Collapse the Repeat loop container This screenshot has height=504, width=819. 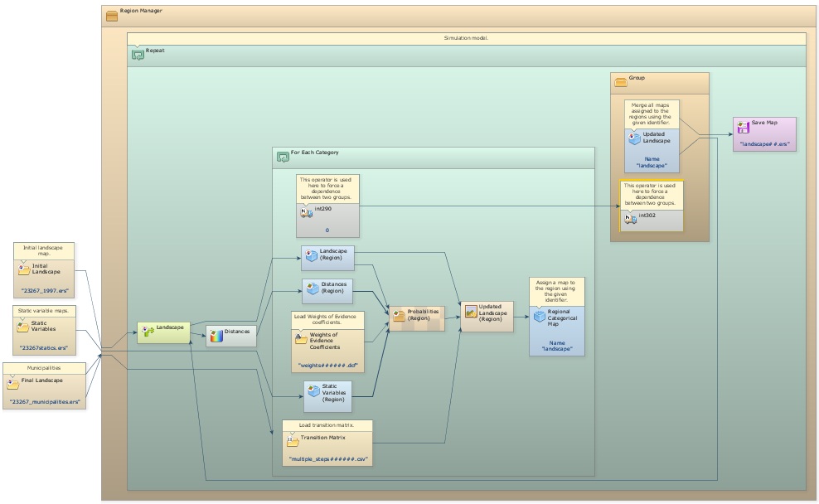point(138,54)
